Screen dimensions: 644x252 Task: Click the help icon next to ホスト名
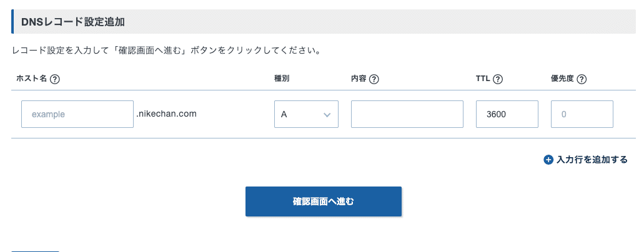point(55,79)
